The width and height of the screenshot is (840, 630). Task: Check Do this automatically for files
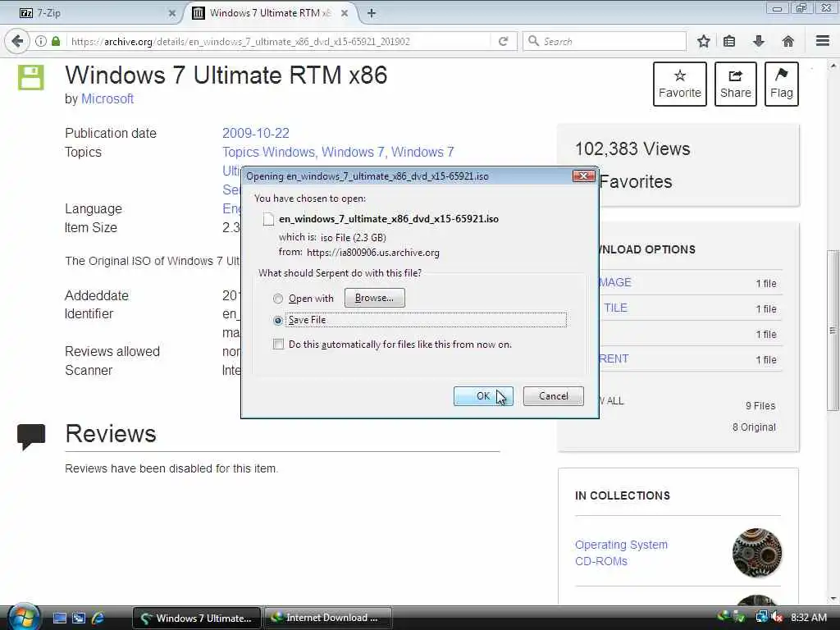point(278,344)
